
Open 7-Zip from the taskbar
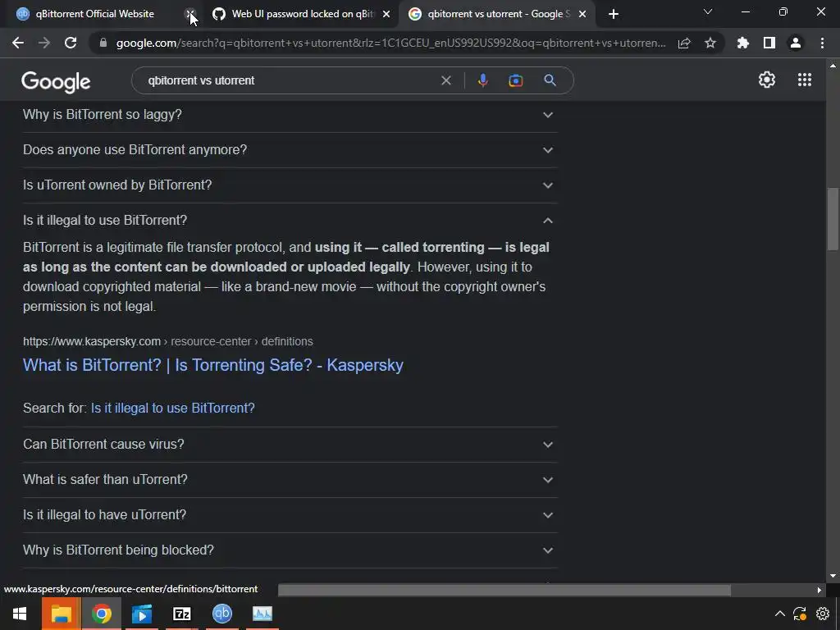coord(181,614)
